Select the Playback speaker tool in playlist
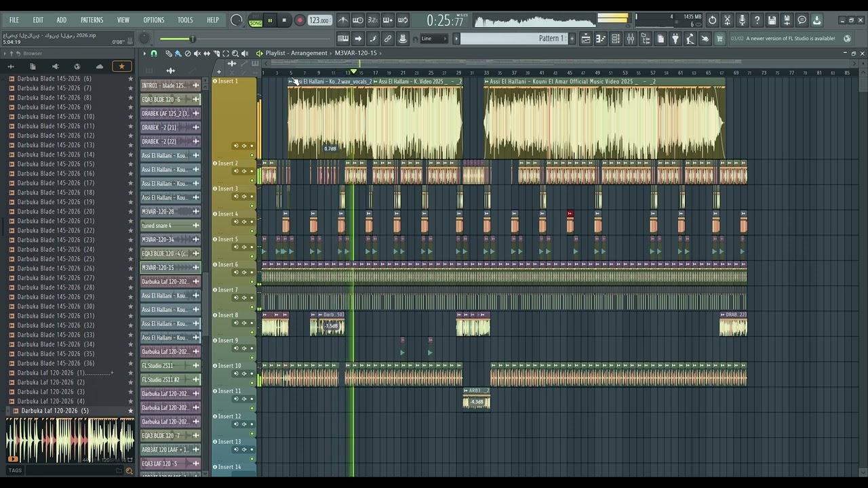Screen dimensions: 868x488 [x=245, y=54]
